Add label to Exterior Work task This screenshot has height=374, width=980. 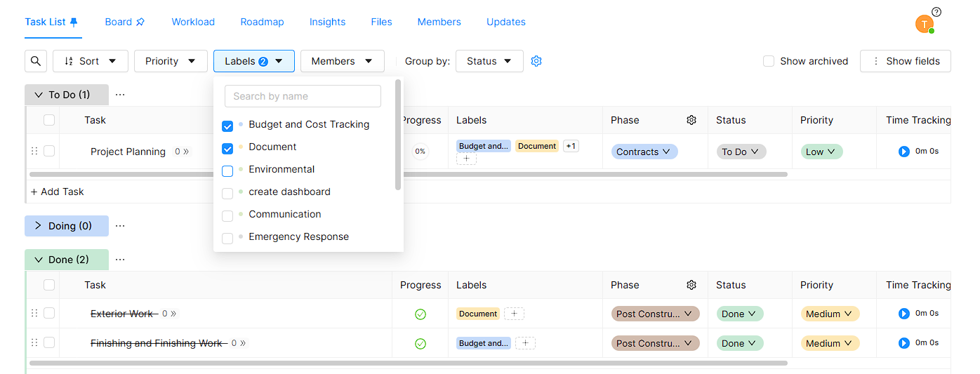point(514,314)
